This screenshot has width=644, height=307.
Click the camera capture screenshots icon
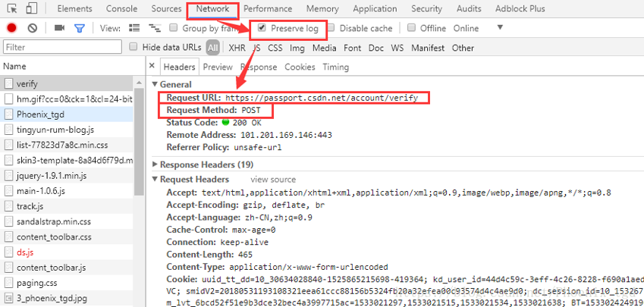tap(59, 28)
